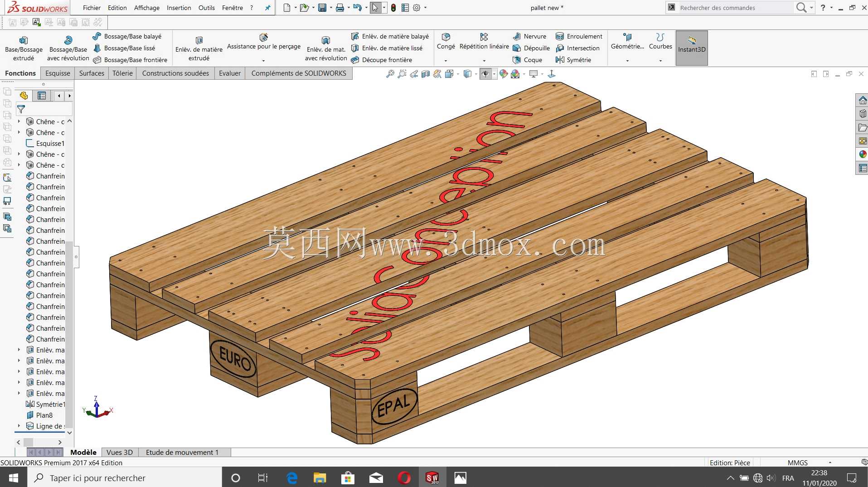Toggle the selection cursor tool

tap(375, 8)
